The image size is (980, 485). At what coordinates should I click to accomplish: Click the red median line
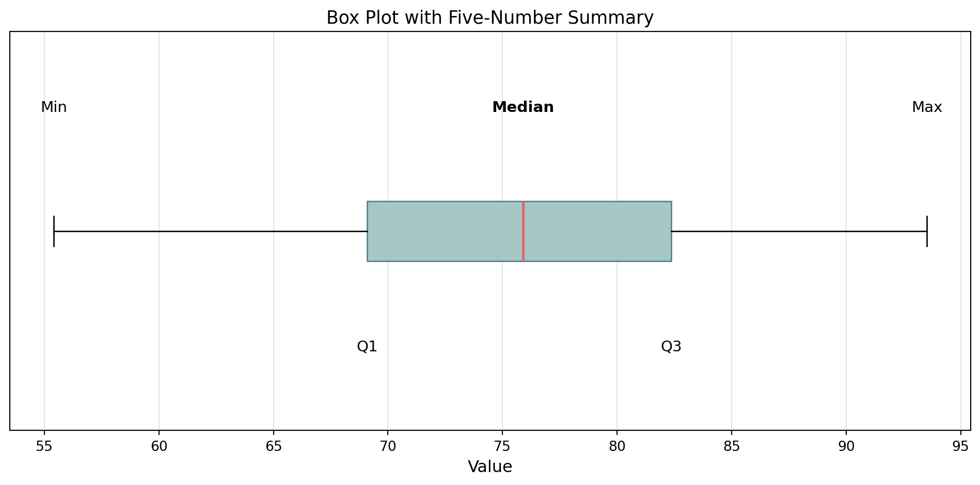pyautogui.click(x=523, y=231)
